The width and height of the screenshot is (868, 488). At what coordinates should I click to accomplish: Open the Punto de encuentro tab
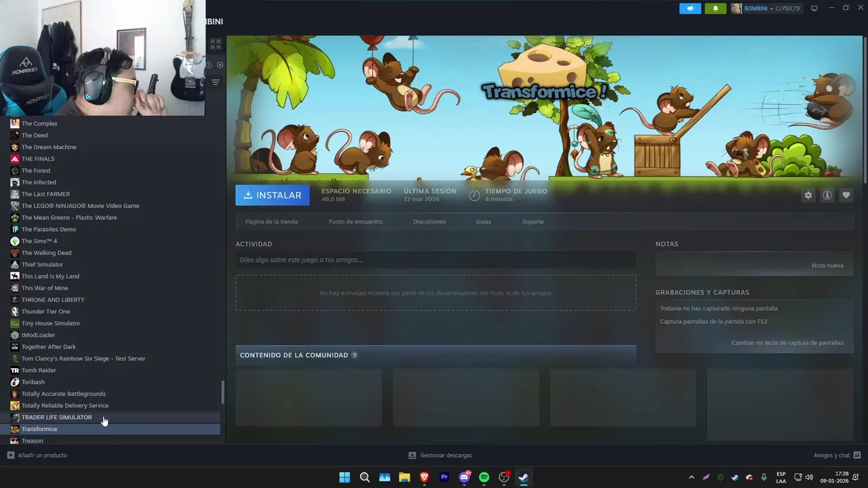(355, 222)
